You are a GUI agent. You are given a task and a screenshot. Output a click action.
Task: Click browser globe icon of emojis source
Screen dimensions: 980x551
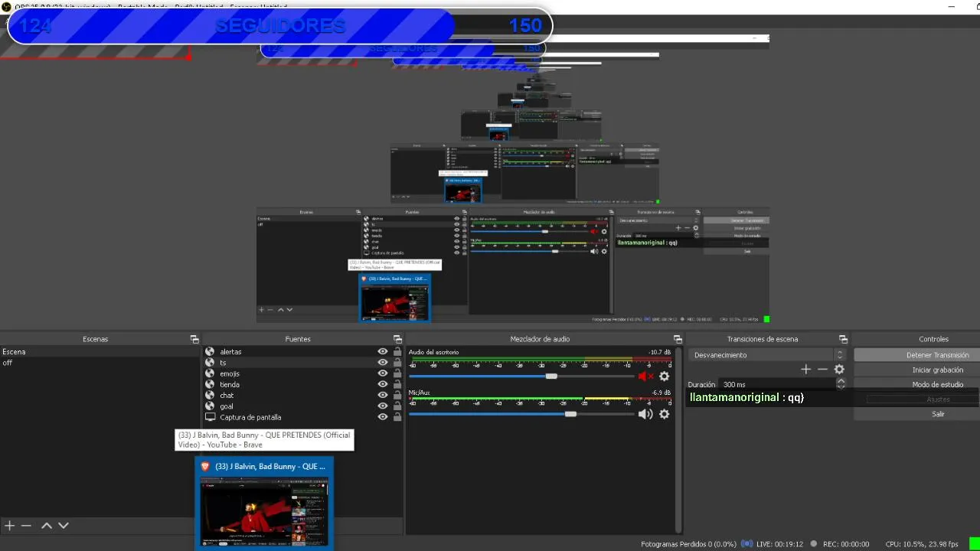210,373
